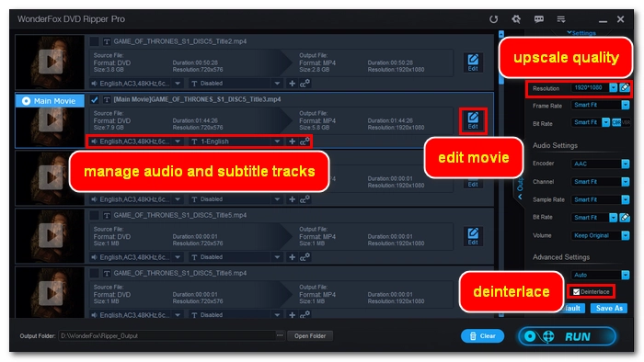
Task: Click the Open Folder button
Action: [x=310, y=335]
